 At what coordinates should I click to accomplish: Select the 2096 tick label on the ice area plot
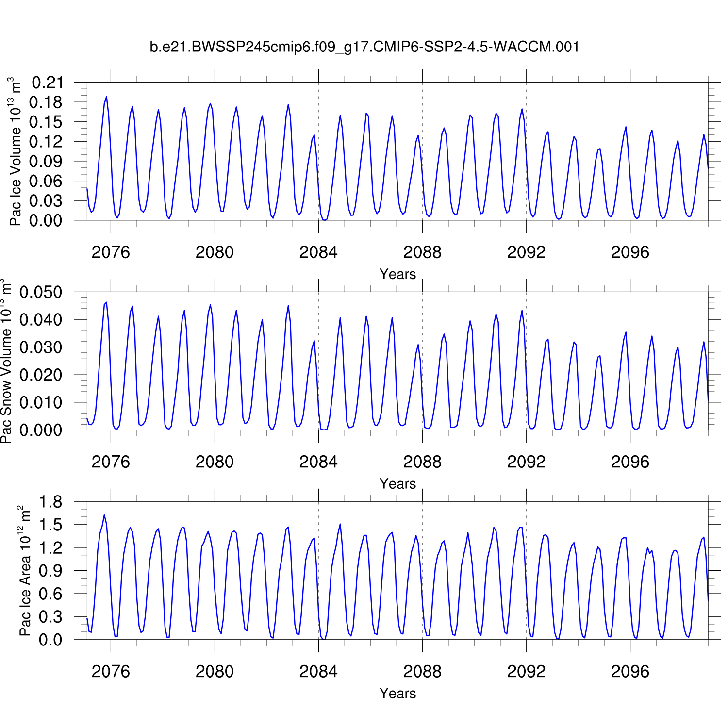point(630,672)
